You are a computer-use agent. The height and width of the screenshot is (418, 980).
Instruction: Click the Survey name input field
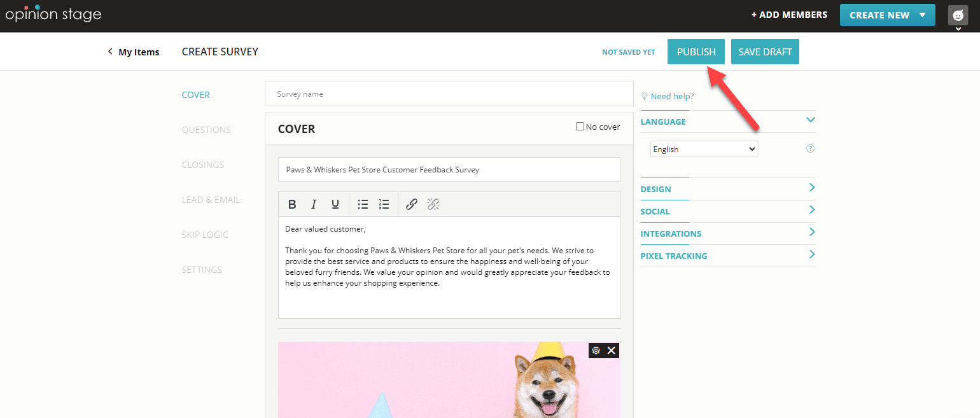coord(449,94)
